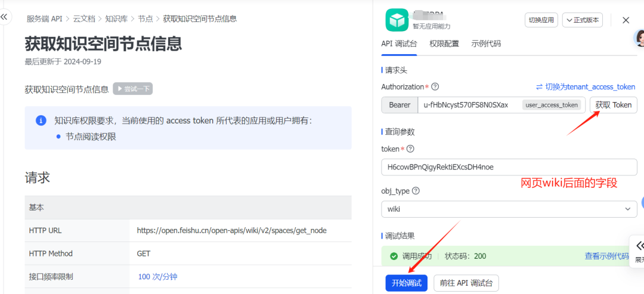
Task: Click the Bearer prefix label
Action: tap(400, 105)
